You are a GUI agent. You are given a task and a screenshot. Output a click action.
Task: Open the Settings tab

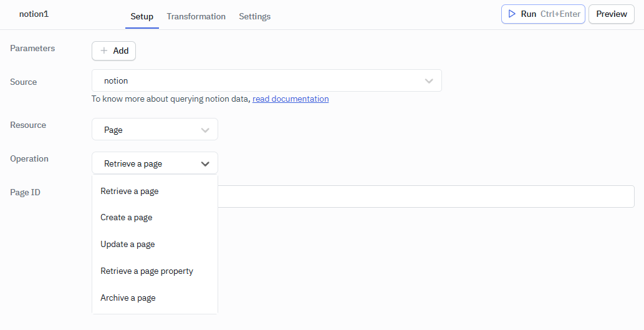(x=254, y=16)
